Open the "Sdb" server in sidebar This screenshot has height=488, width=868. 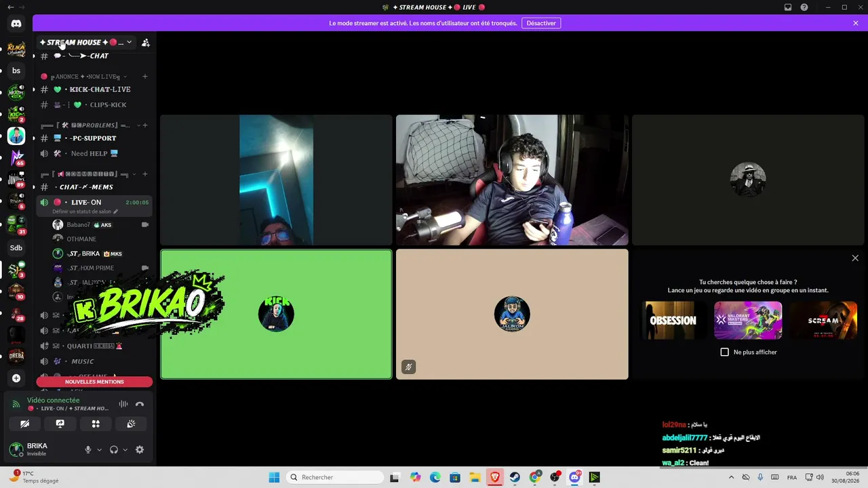pyautogui.click(x=16, y=248)
